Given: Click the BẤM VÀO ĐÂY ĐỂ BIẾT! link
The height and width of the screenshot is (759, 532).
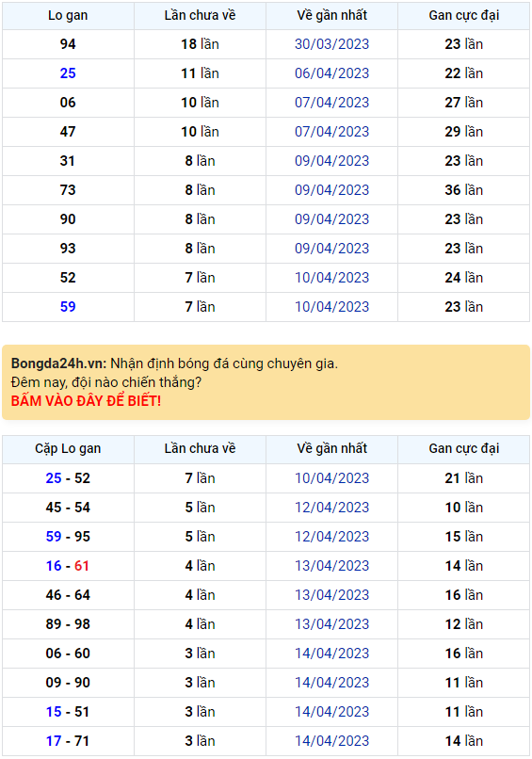Looking at the screenshot, I should pyautogui.click(x=86, y=401).
